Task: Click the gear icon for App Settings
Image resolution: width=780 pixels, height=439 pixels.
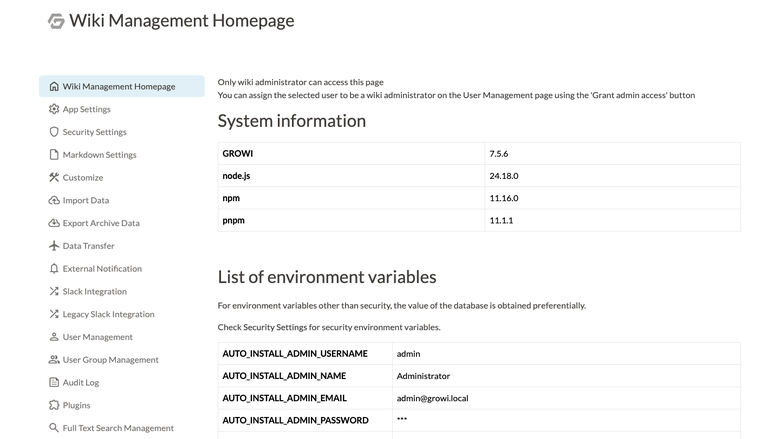Action: tap(54, 109)
